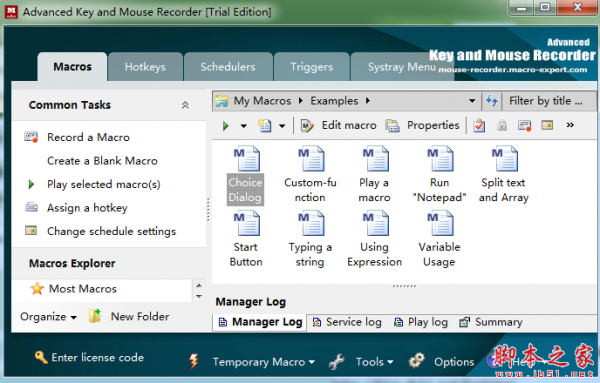Click the license key icon
Image resolution: width=600 pixels, height=383 pixels.
pos(41,357)
